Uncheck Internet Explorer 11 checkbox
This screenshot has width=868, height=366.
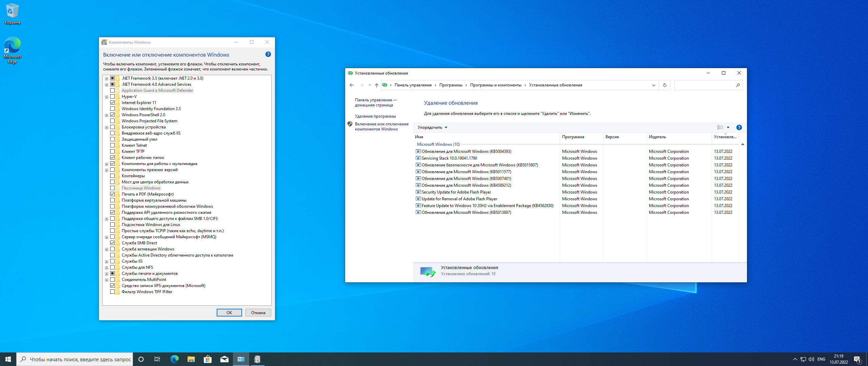pyautogui.click(x=112, y=103)
